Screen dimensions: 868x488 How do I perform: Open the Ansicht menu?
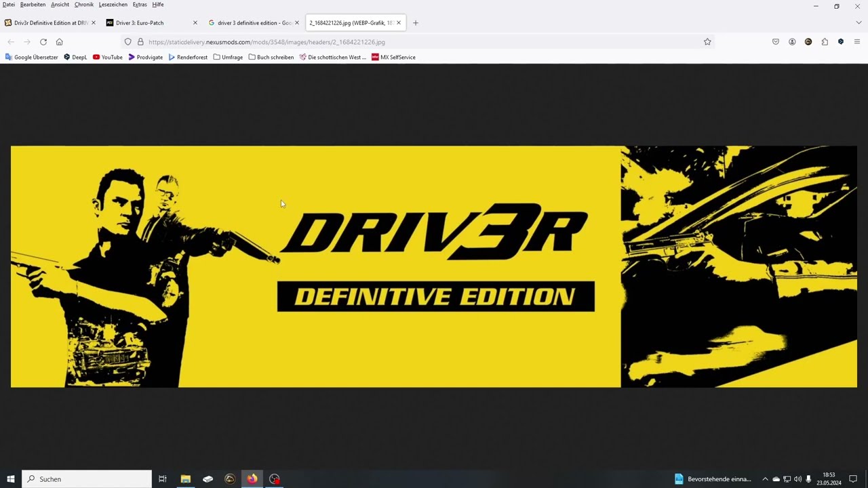[x=60, y=5]
